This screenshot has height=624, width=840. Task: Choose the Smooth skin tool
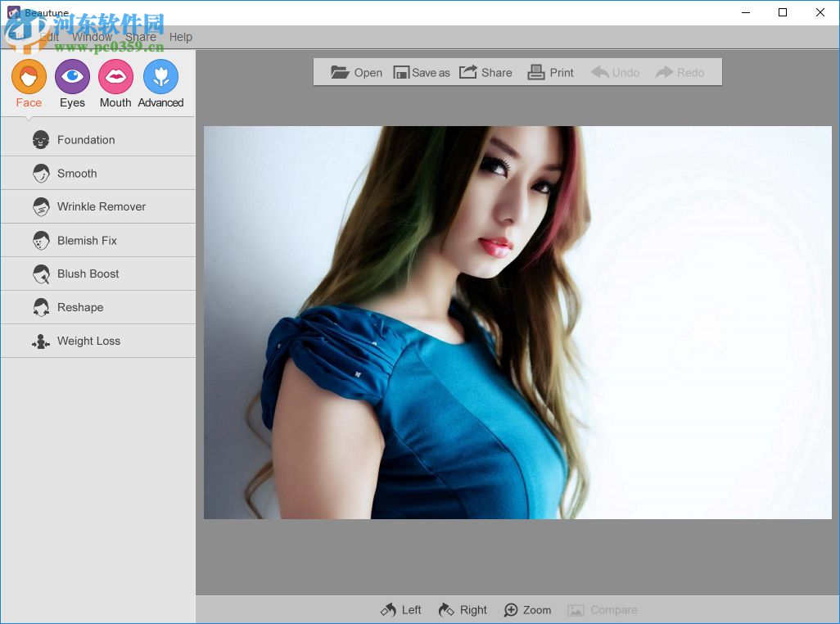(77, 174)
